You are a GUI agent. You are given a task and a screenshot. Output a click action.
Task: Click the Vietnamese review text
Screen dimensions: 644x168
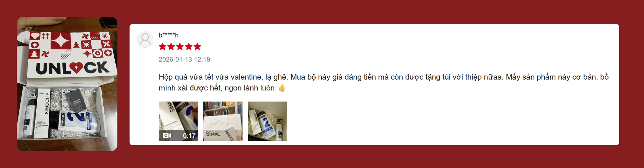point(383,83)
